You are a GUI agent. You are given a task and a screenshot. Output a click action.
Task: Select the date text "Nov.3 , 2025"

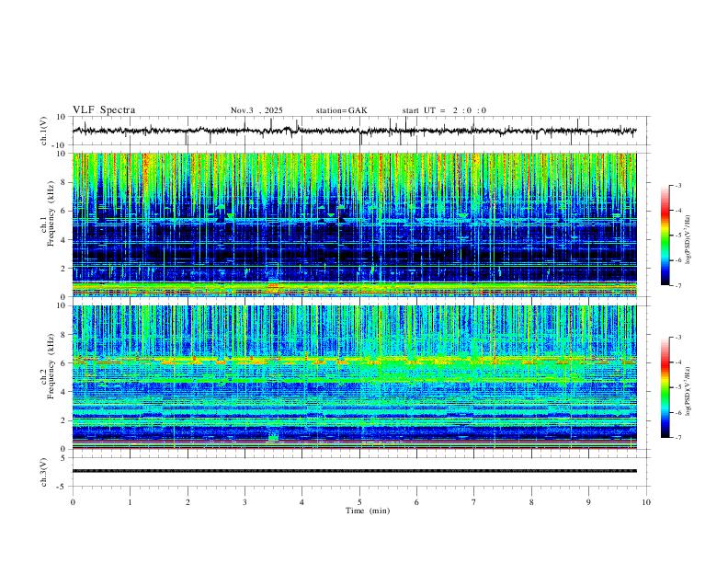pos(256,110)
